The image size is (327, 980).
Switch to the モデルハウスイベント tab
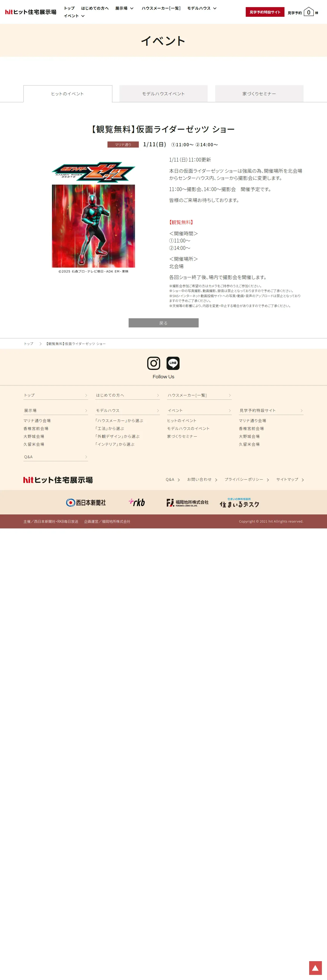click(163, 94)
